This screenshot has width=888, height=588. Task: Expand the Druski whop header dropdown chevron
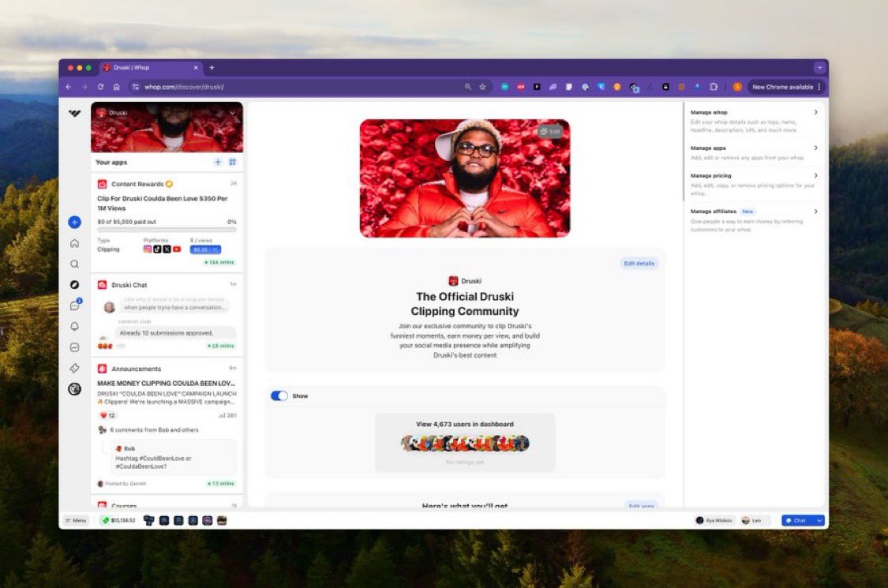[232, 113]
